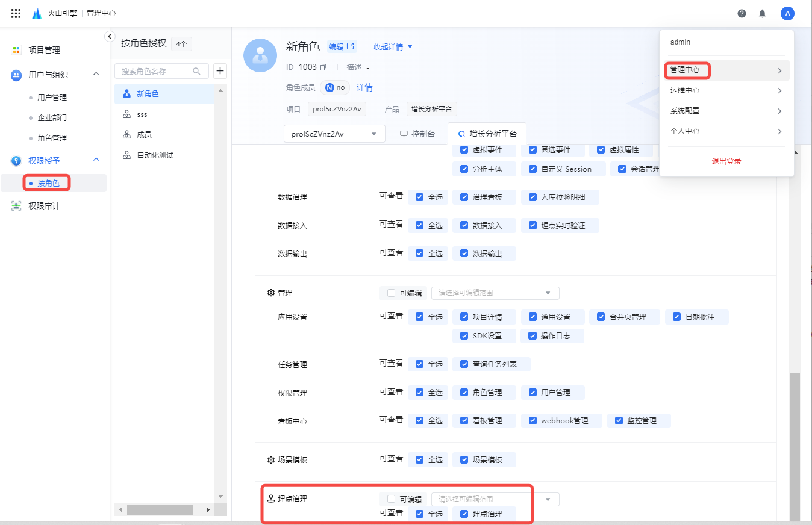812x525 pixels.
Task: Click the 权限授予 shield icon
Action: (17, 160)
